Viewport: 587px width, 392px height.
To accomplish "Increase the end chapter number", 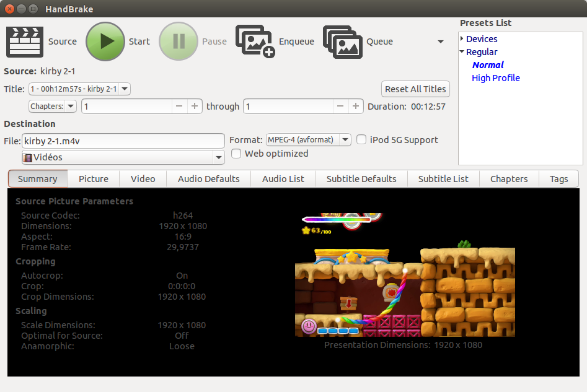I will click(x=356, y=107).
